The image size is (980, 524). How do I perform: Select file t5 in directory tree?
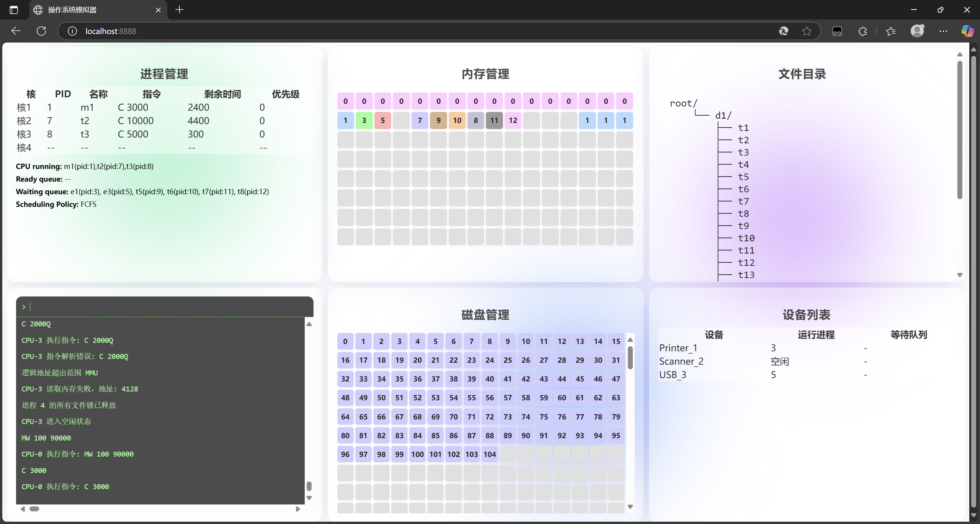(x=743, y=177)
